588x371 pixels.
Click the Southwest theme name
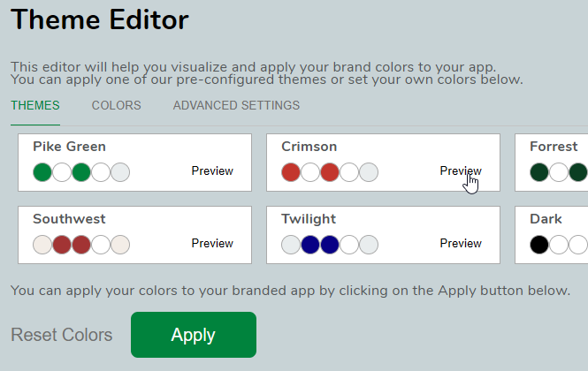(x=71, y=219)
